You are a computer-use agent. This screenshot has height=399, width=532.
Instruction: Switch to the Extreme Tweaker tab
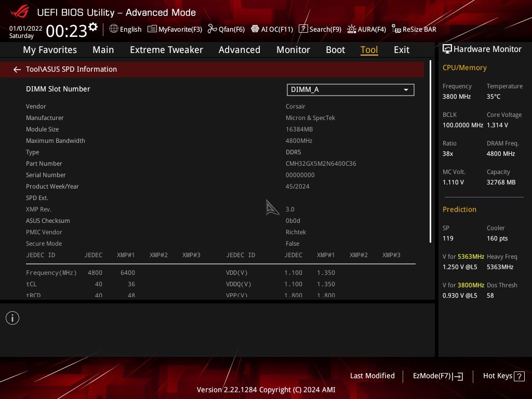coord(166,50)
